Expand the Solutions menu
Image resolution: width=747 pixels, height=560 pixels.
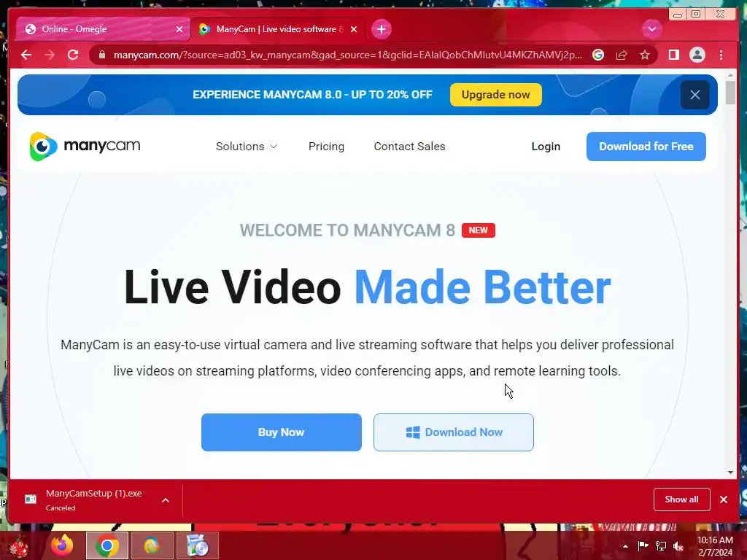(x=247, y=146)
